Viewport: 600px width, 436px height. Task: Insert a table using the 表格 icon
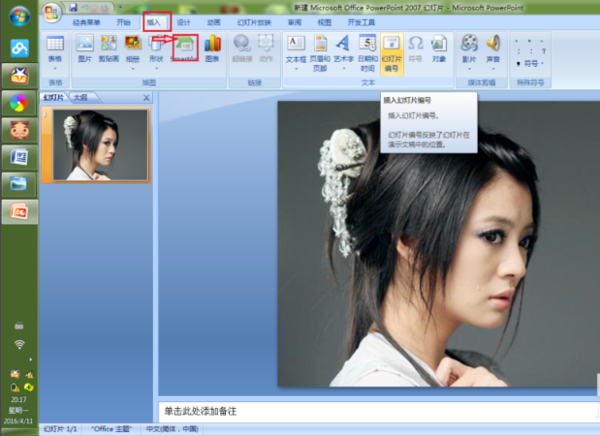point(55,52)
